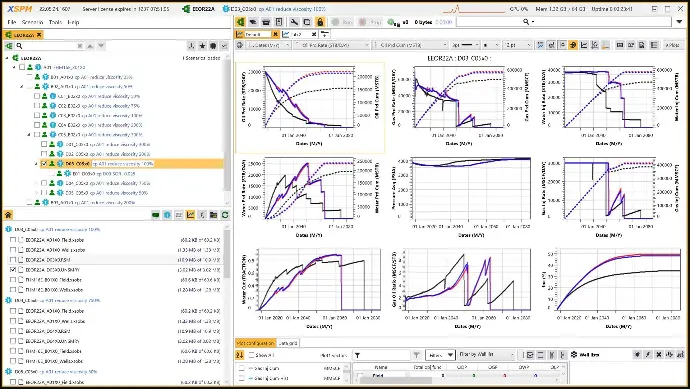
Task: Click the sort icon next to Show All
Action: coord(239,355)
